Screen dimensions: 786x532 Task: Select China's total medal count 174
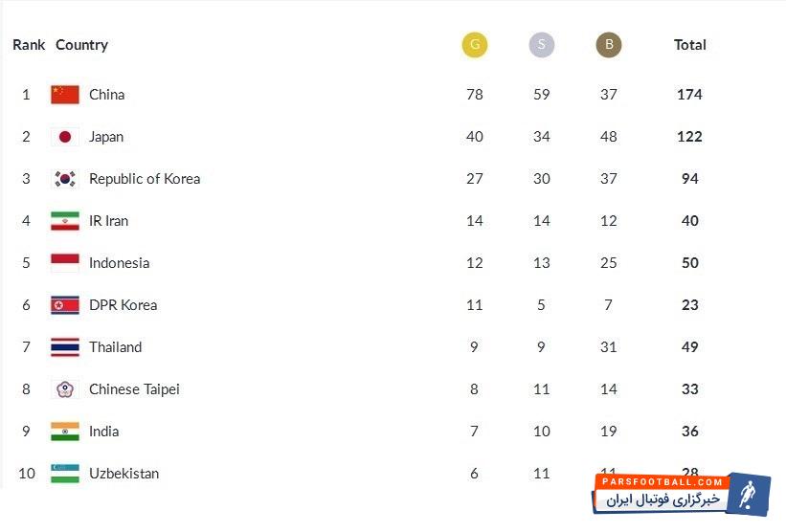coord(689,95)
